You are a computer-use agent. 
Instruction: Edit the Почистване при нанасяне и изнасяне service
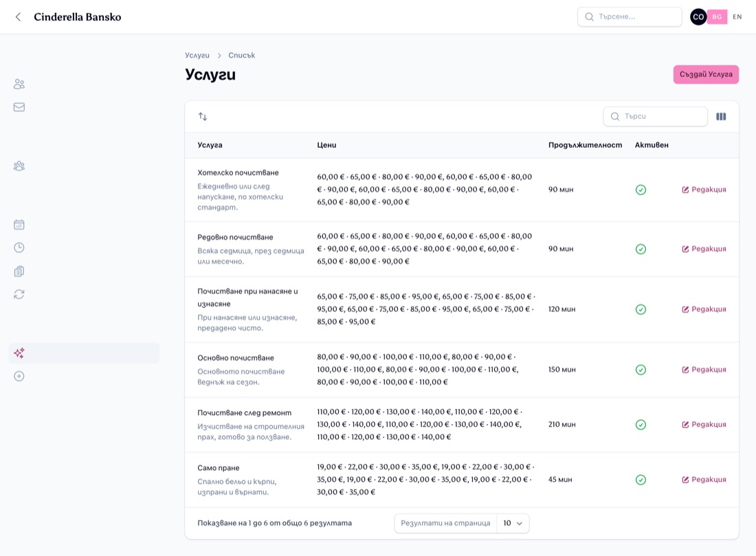[x=704, y=309]
